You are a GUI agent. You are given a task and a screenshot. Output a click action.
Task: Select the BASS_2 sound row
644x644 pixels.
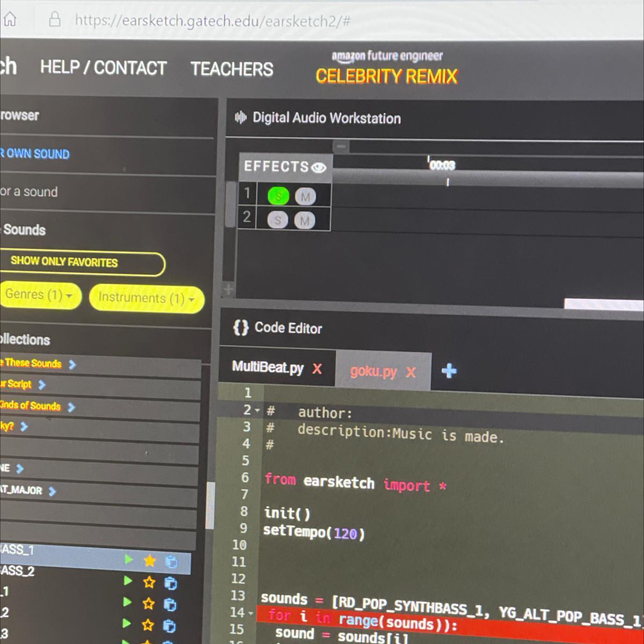(x=95, y=577)
